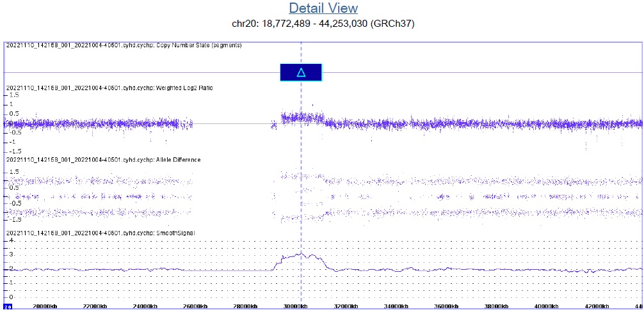Click the SmoothSignal track label
Image resolution: width=644 pixels, height=312 pixels.
101,233
